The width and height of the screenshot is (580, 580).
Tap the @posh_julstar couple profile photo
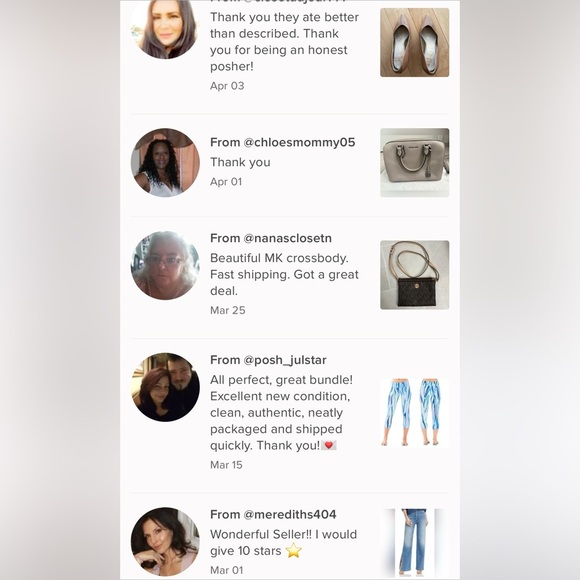point(165,387)
